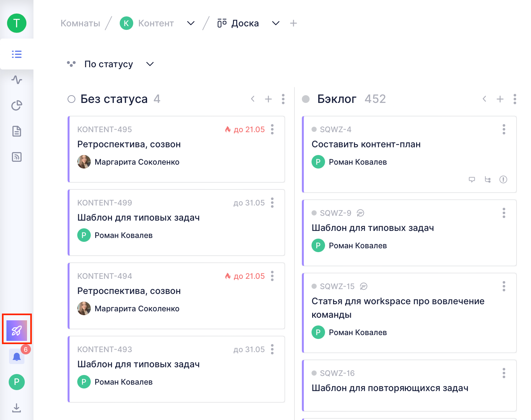The width and height of the screenshot is (531, 420).
Task: Click the comment icon on SQWZ-4 card
Action: (472, 179)
